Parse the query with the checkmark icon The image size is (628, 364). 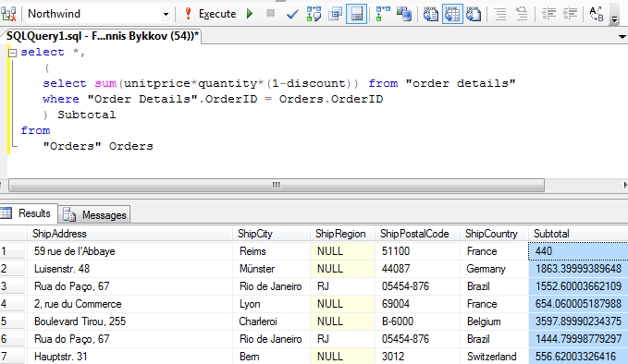point(292,15)
